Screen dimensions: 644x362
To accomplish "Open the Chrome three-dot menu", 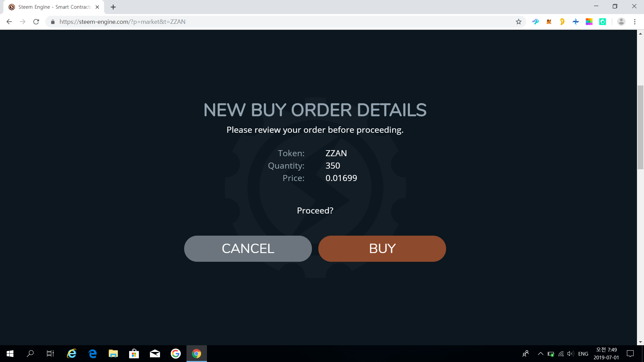I will click(x=635, y=22).
